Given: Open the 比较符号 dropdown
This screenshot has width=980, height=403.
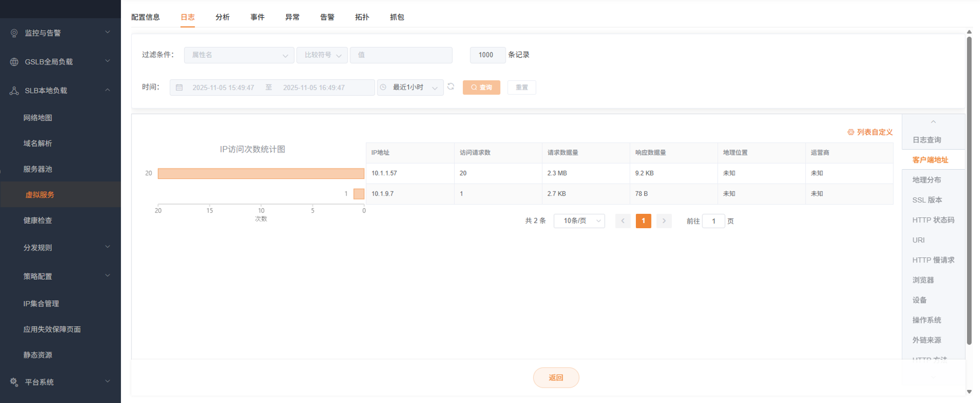Looking at the screenshot, I should tap(322, 55).
